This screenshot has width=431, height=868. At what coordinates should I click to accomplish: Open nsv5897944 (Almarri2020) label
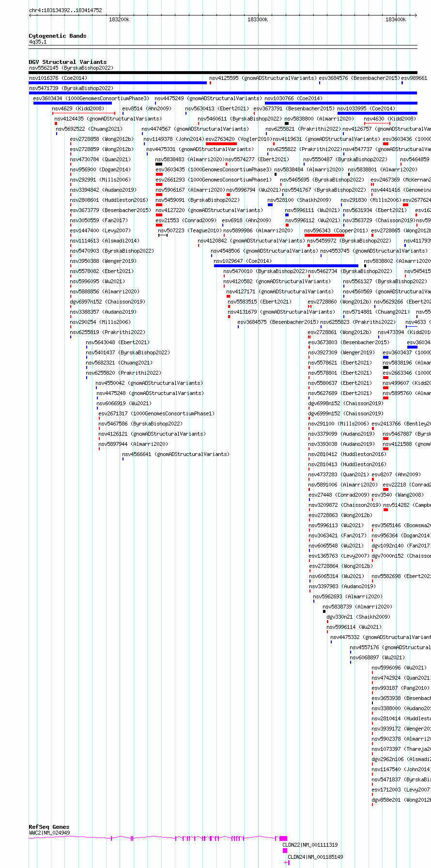pos(133,444)
